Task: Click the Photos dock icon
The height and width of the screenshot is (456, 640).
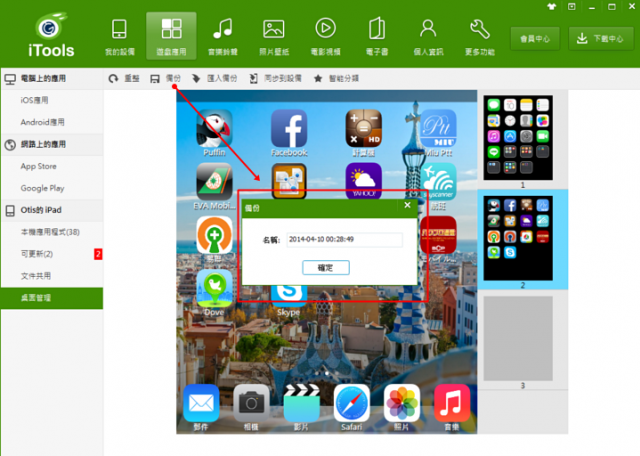Action: (402, 403)
